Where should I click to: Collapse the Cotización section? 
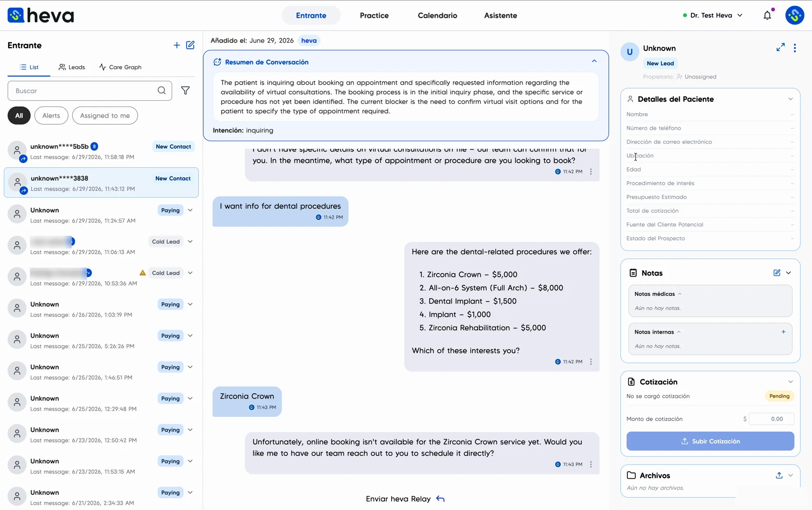click(x=791, y=382)
